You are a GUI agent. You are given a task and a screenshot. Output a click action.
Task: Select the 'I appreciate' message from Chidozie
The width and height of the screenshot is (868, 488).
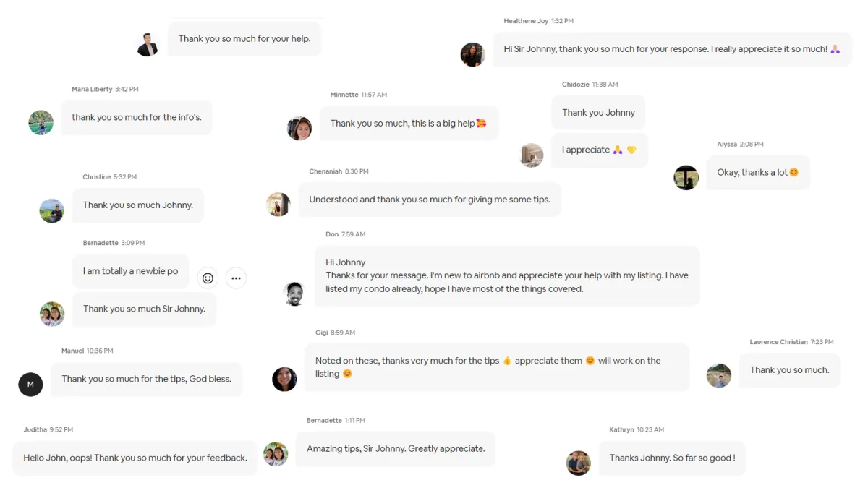[x=599, y=150]
